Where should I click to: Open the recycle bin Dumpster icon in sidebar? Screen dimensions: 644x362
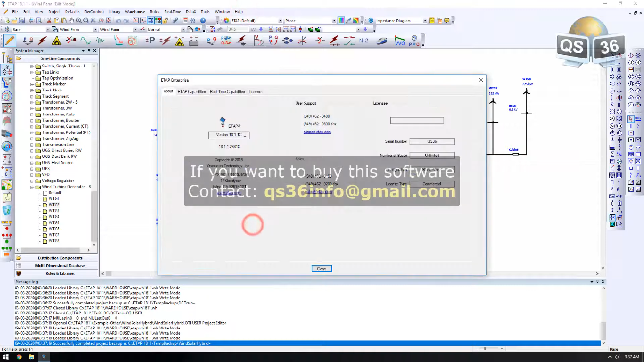[x=7, y=211]
